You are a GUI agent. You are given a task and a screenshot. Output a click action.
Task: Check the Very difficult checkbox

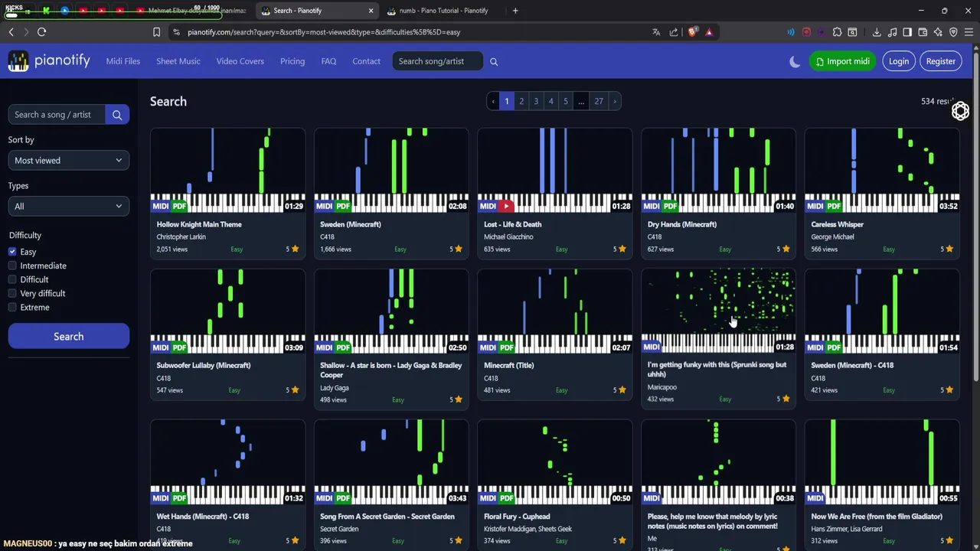[x=12, y=293]
